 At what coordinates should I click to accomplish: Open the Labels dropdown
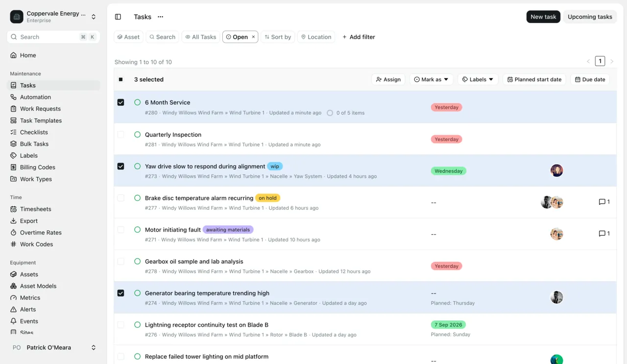coord(478,79)
